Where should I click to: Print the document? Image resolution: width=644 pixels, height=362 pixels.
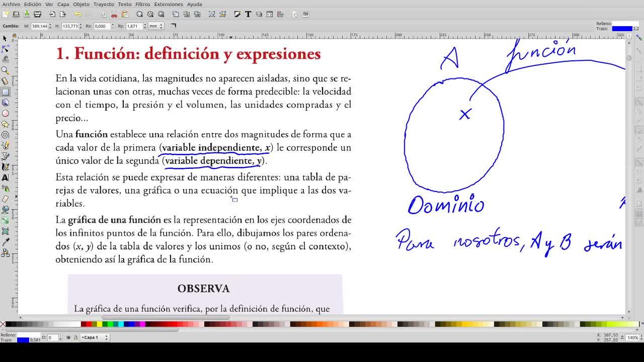tap(37, 14)
